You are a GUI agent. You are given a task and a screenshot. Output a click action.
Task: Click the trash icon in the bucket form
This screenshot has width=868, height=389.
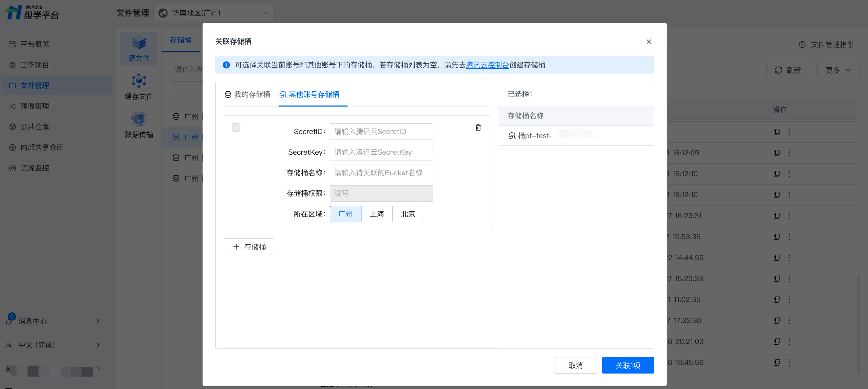(x=478, y=127)
